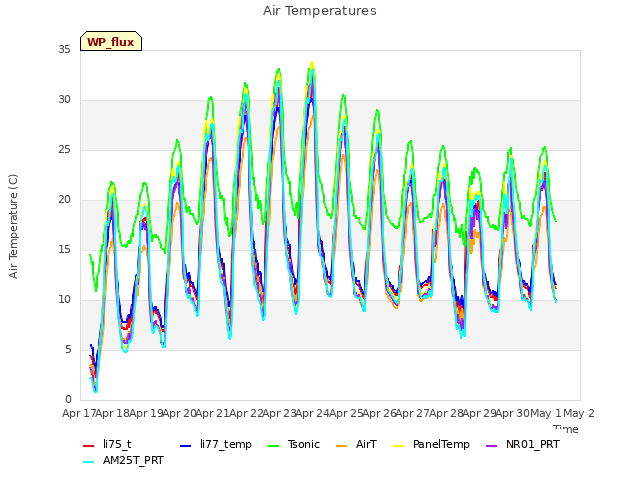Click the yellow PanelTemp legend color marker
This screenshot has height=480, width=640.
399,446
